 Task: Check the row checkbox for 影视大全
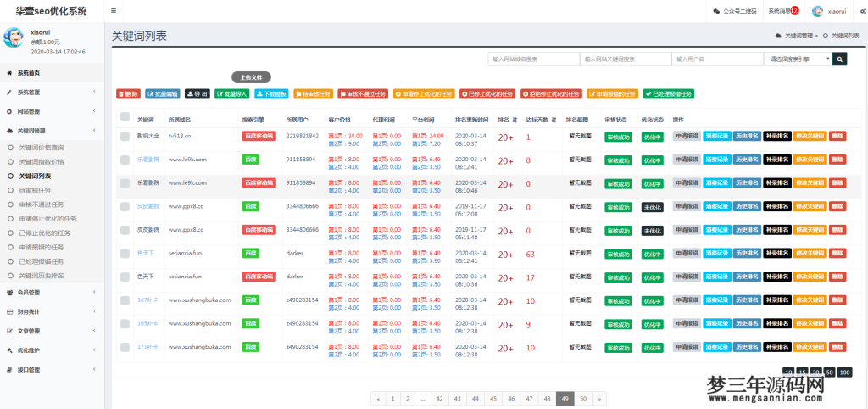point(125,136)
